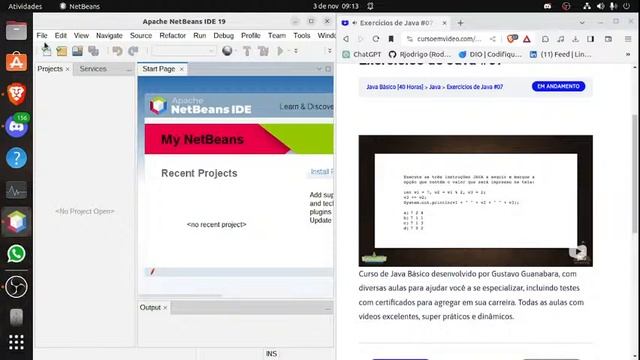Open a new browser tab with plus button

460,23
